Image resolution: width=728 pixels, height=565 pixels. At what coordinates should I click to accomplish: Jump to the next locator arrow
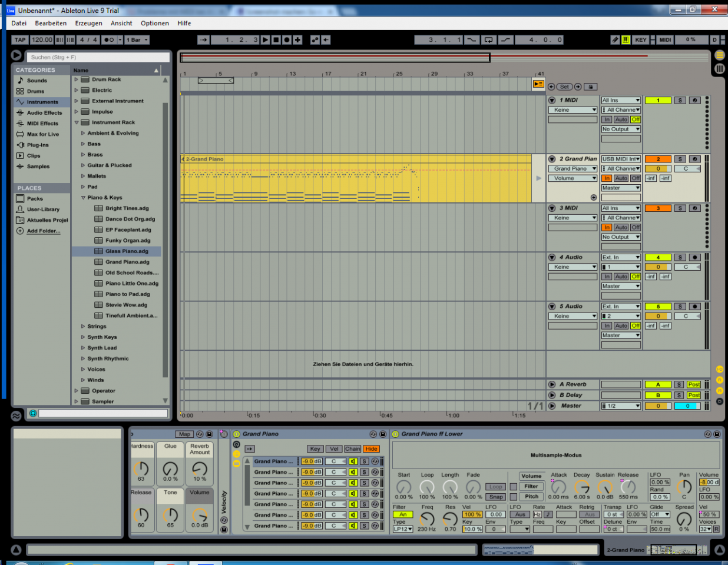(x=578, y=87)
